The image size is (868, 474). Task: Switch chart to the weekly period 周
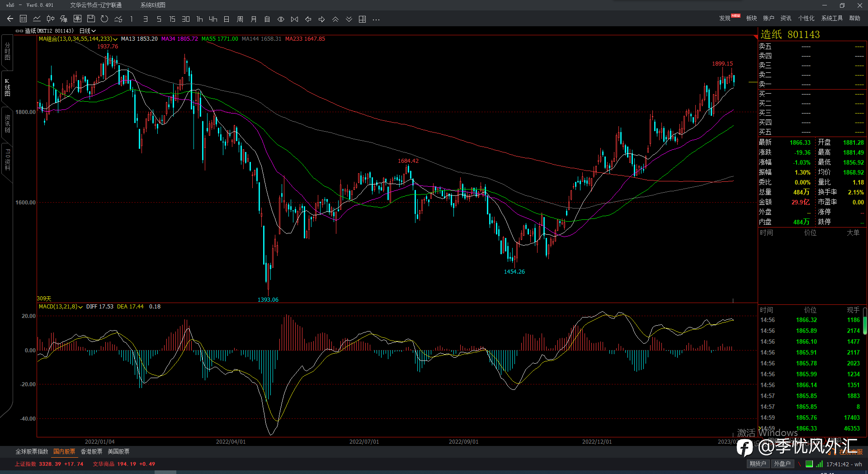coord(240,19)
